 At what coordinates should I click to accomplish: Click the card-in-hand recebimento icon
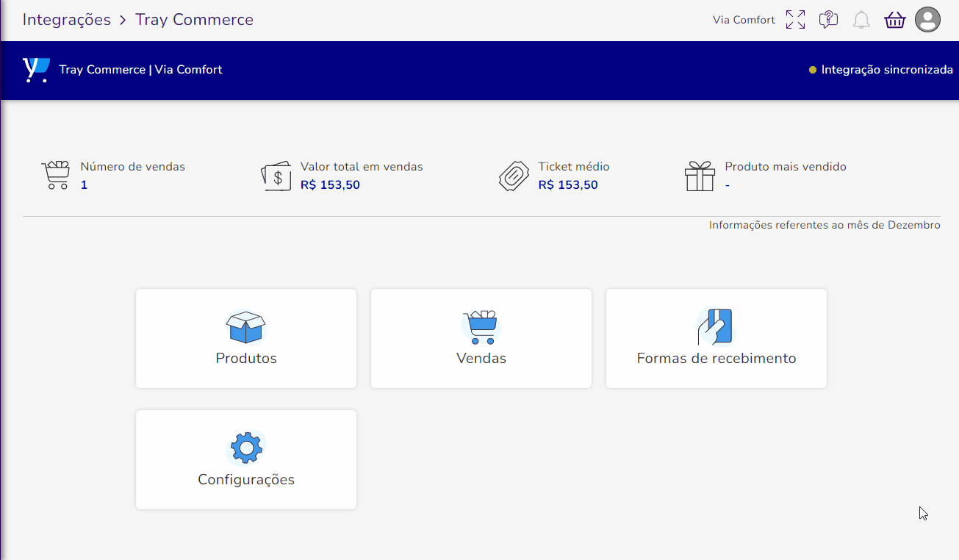pos(716,327)
